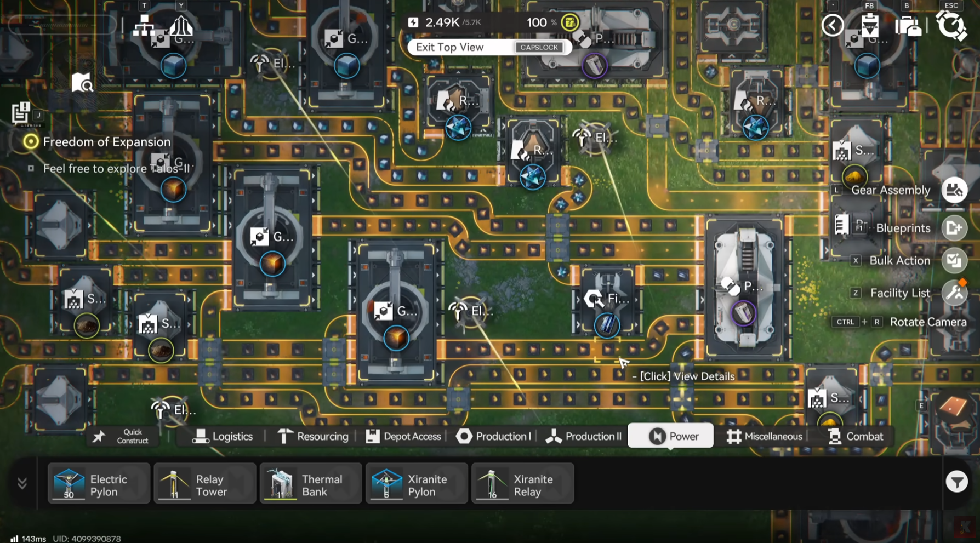
Task: Click the tower icon with Y hotkey
Action: coord(181,25)
